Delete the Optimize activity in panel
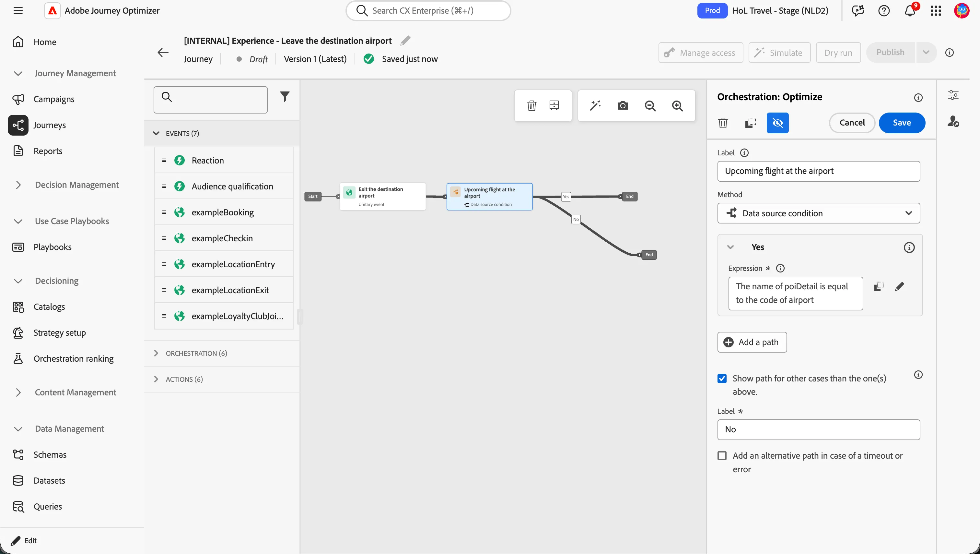The width and height of the screenshot is (980, 554). point(723,123)
